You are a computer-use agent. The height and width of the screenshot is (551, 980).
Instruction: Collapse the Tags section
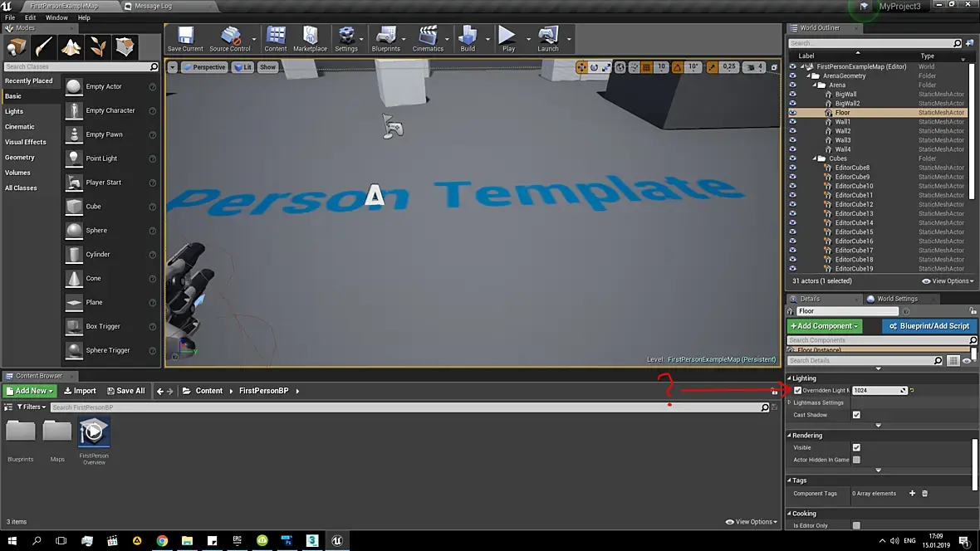tap(789, 480)
